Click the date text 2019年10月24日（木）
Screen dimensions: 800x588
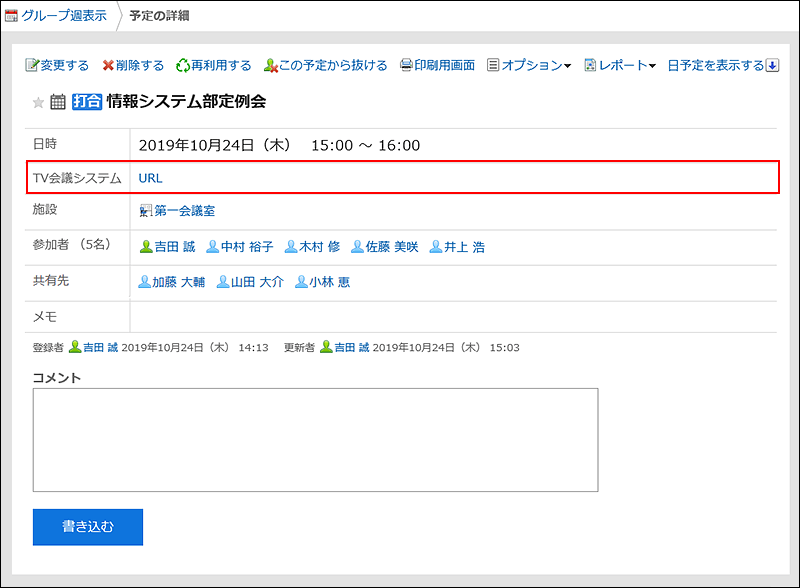[x=215, y=145]
